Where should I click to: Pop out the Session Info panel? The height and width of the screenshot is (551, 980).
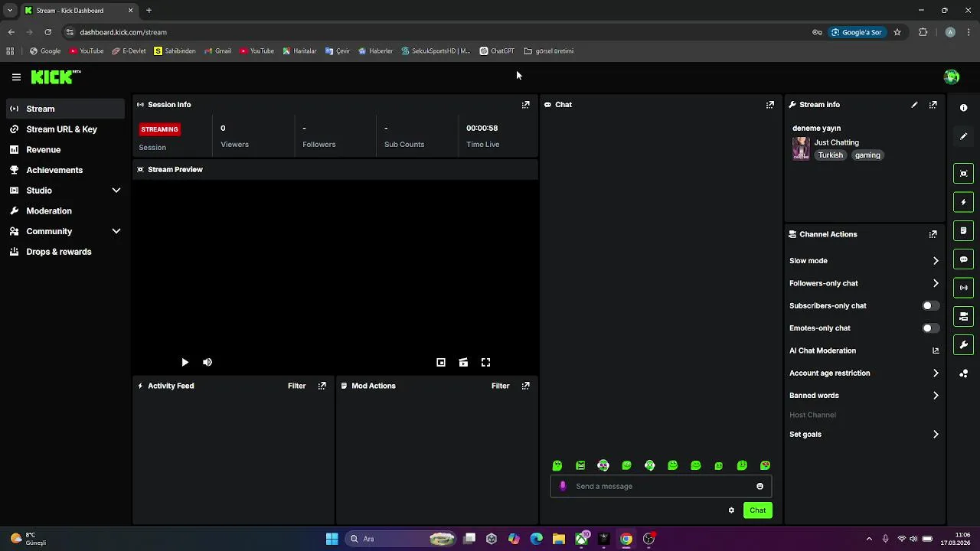tap(525, 105)
